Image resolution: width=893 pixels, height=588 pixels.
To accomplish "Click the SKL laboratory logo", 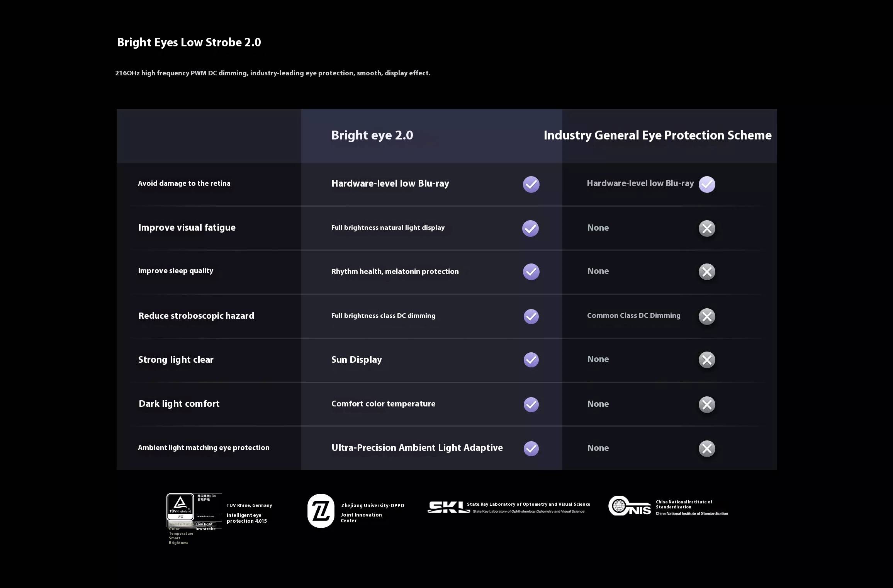I will pyautogui.click(x=448, y=507).
